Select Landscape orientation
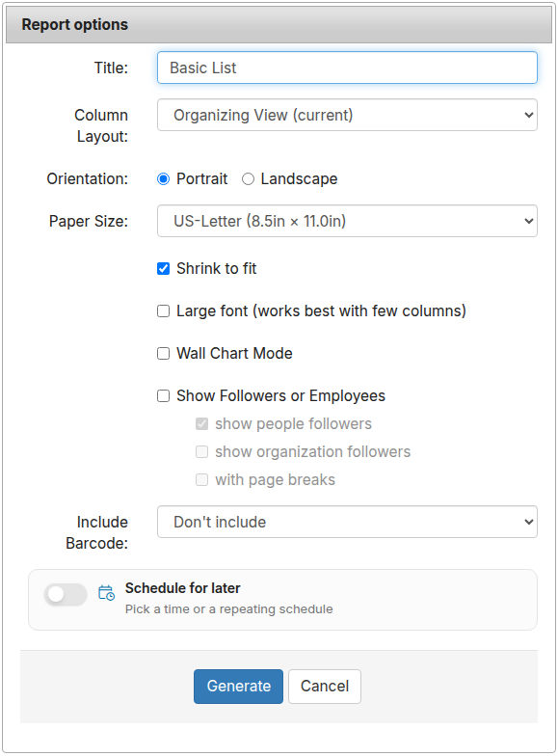This screenshot has height=756, width=558. 248,179
